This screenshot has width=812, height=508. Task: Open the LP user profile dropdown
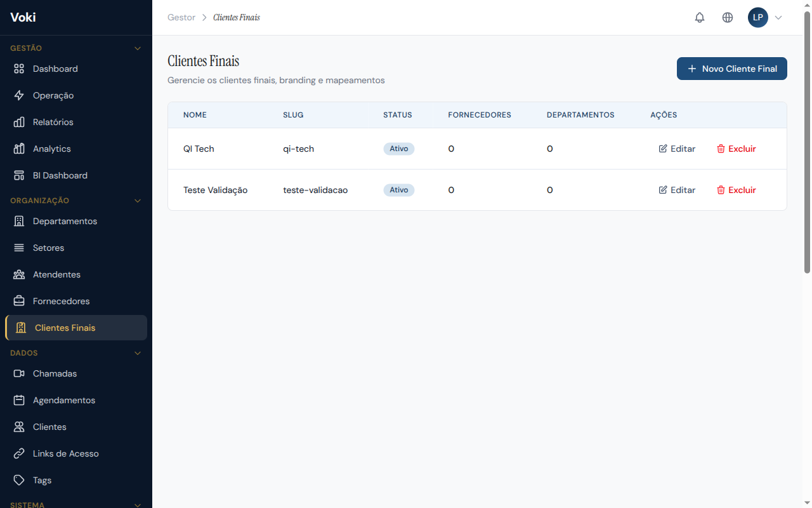pos(765,18)
